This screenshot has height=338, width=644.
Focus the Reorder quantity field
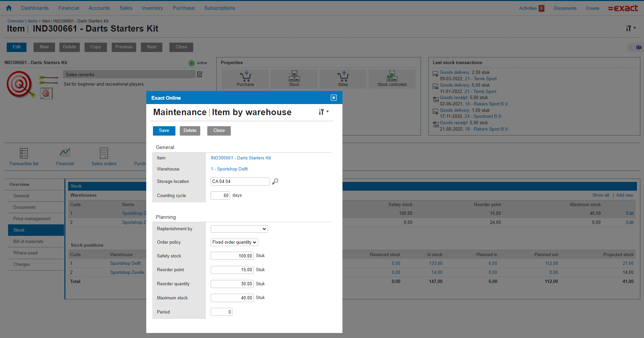(x=232, y=284)
